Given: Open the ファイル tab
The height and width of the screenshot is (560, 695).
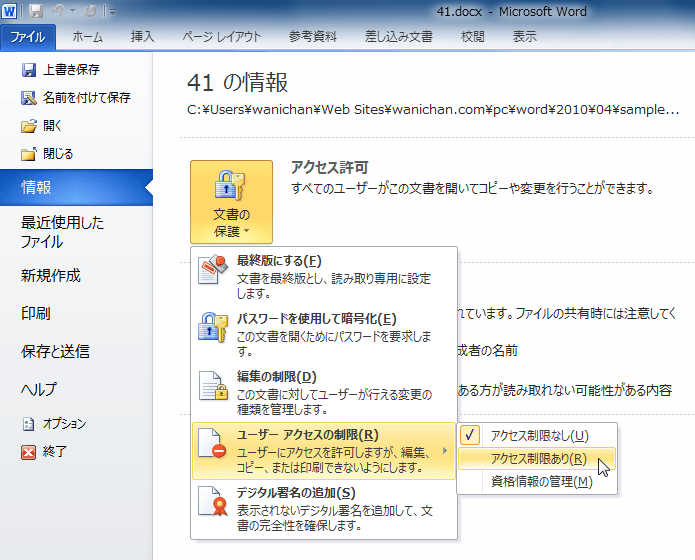Looking at the screenshot, I should click(28, 37).
